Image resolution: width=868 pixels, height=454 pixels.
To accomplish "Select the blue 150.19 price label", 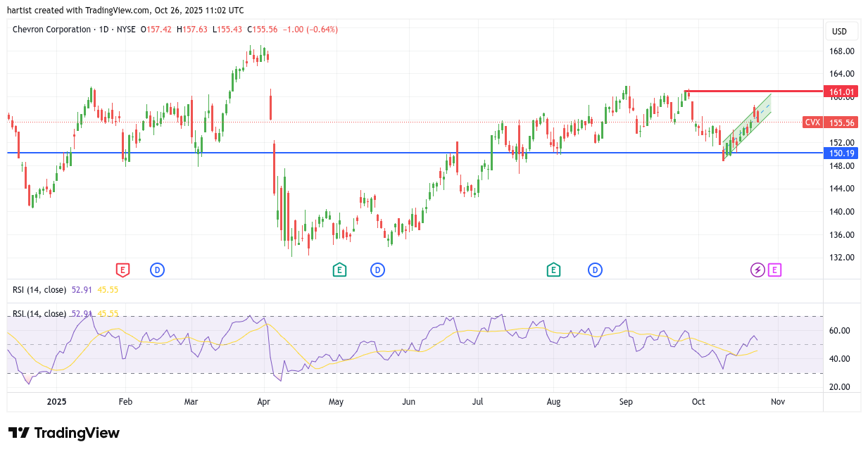I will click(841, 153).
